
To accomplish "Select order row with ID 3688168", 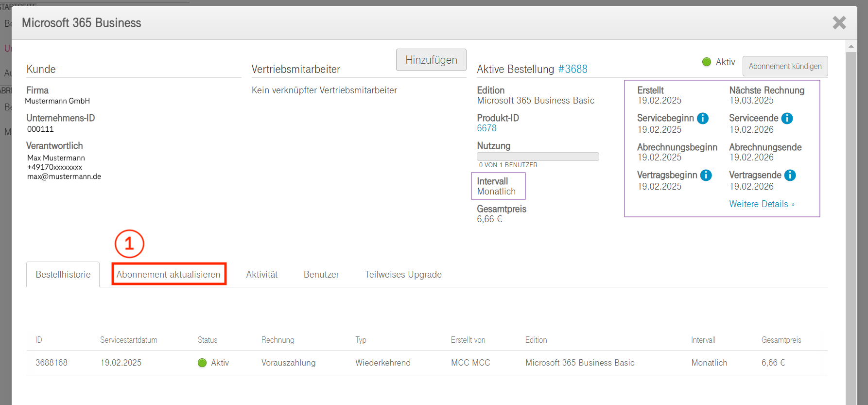I will (x=52, y=363).
